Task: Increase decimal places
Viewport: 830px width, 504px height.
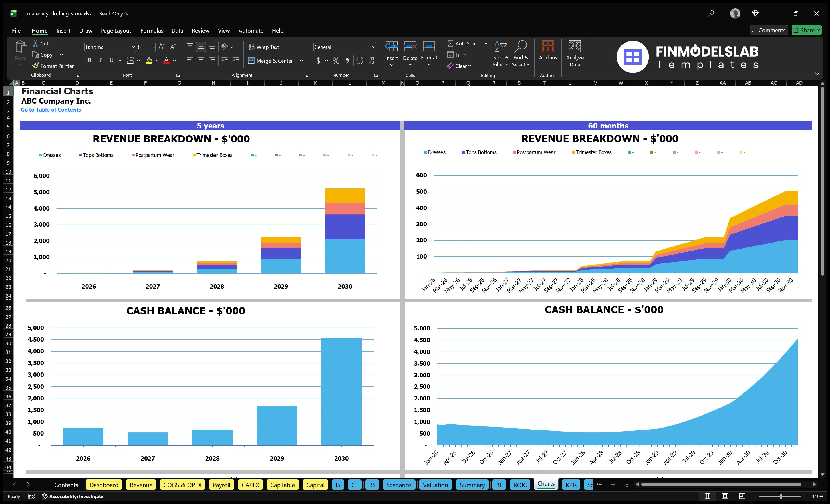Action: pyautogui.click(x=359, y=61)
